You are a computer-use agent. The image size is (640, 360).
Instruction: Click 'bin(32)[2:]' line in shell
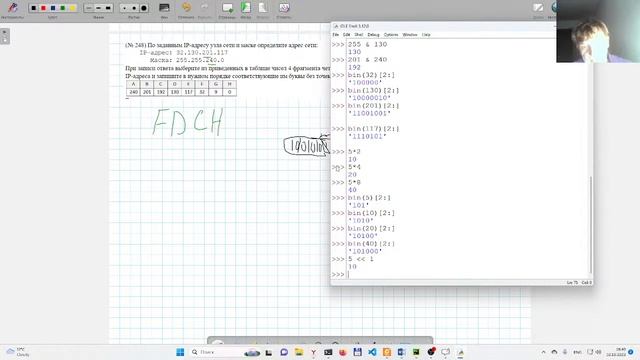(371, 75)
